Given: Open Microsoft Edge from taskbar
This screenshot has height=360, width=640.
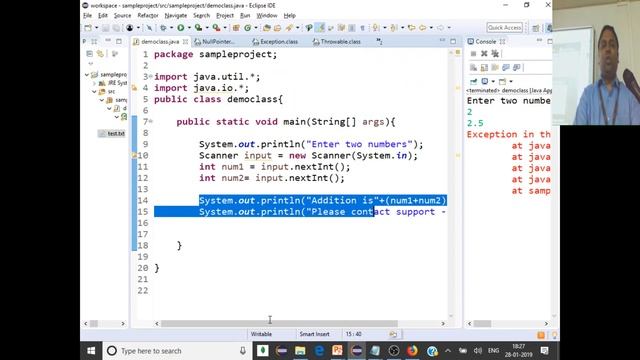Looking at the screenshot, I should [x=319, y=351].
